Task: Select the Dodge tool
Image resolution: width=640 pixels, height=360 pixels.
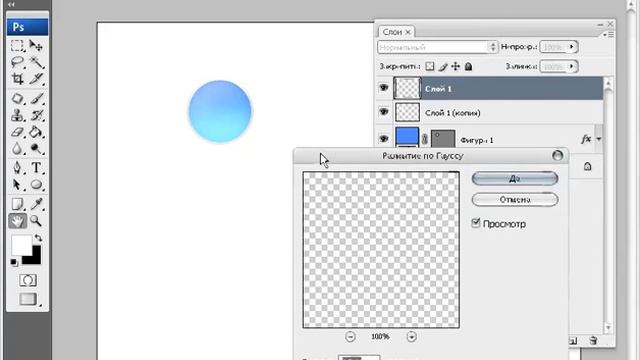Action: click(36, 149)
